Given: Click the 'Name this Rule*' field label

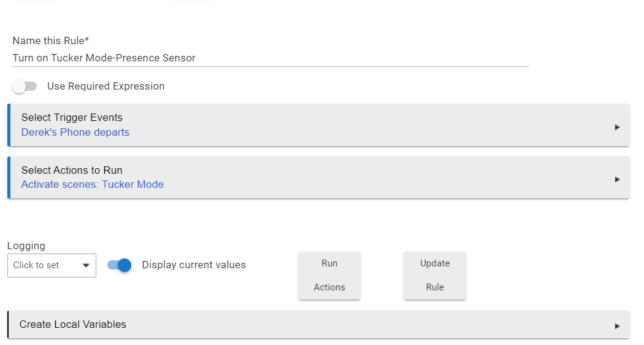Looking at the screenshot, I should tap(51, 41).
